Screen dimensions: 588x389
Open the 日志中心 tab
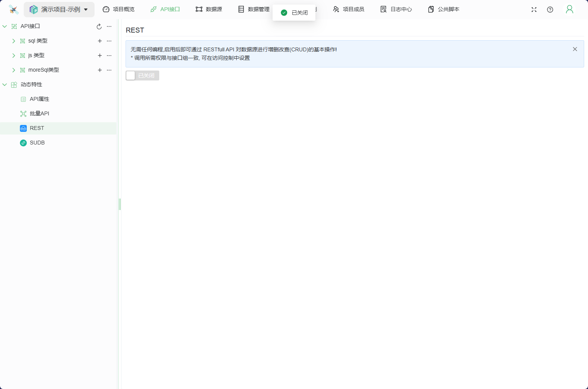point(396,9)
